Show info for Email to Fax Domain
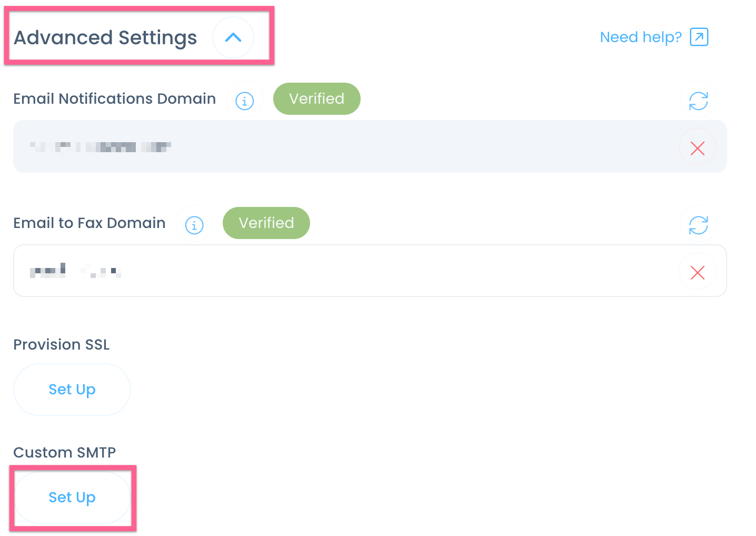The image size is (756, 536). pyautogui.click(x=194, y=225)
